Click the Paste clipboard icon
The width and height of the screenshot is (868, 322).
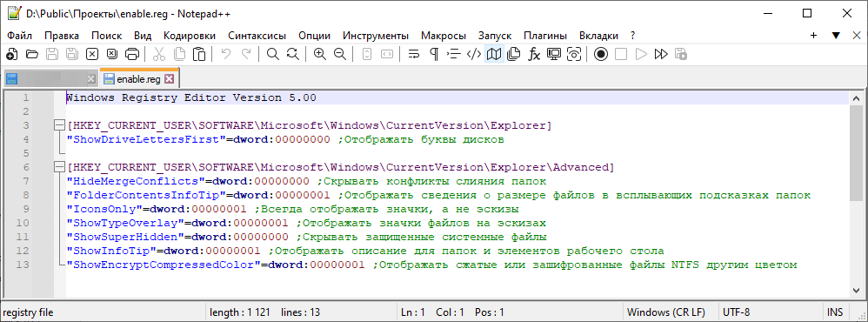tap(199, 54)
